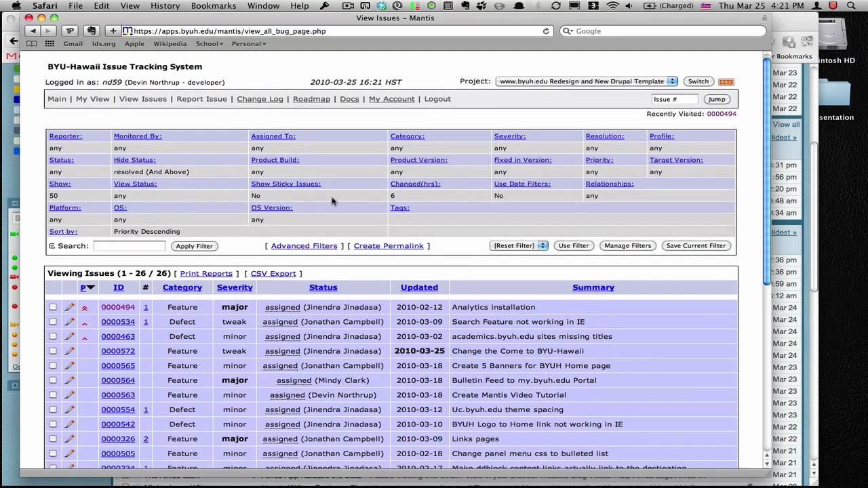
Task: Open the Reset Filter dropdown
Action: [519, 246]
